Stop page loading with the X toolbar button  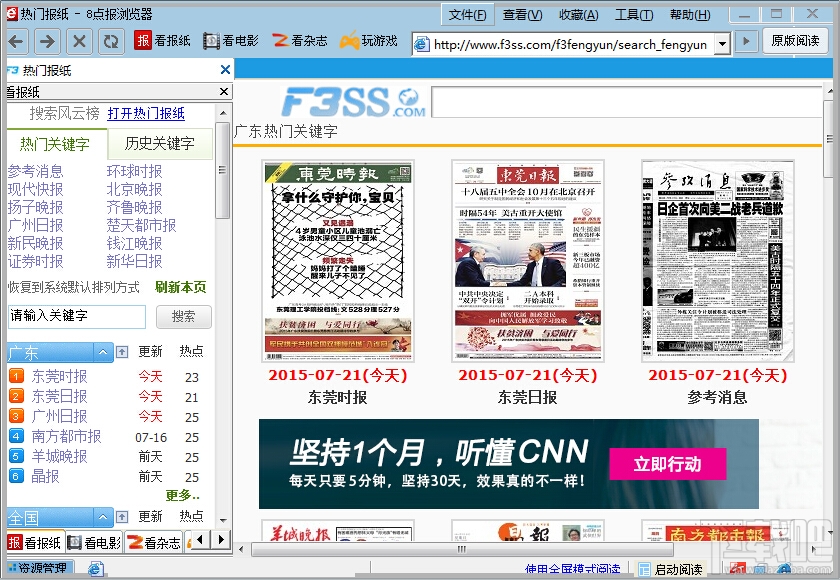[x=79, y=41]
